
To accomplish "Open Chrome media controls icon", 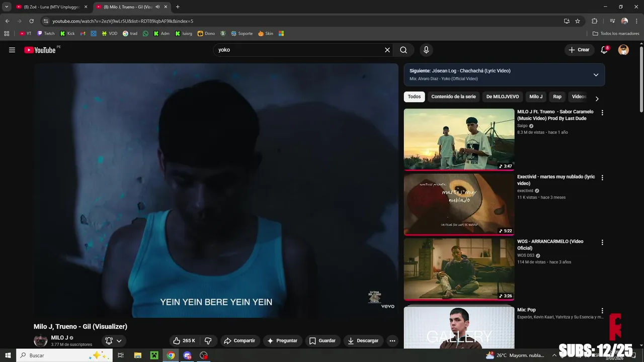I will click(612, 21).
